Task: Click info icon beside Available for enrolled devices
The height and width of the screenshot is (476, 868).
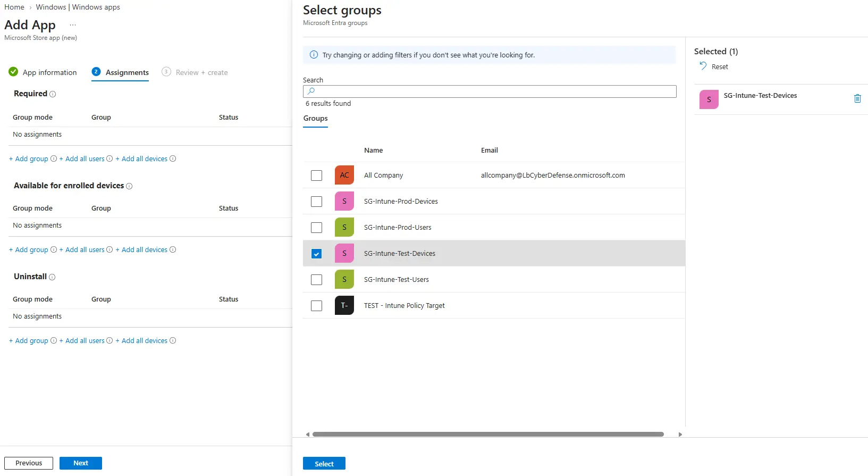Action: click(129, 186)
